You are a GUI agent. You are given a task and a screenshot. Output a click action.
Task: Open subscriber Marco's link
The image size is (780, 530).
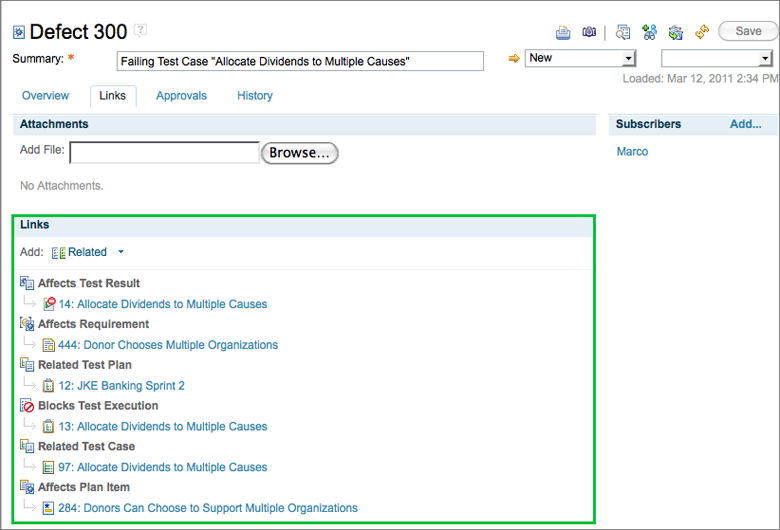point(632,152)
